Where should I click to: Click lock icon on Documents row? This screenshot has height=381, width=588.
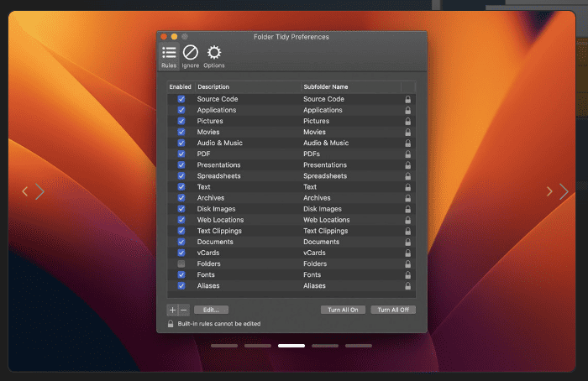[x=407, y=242]
